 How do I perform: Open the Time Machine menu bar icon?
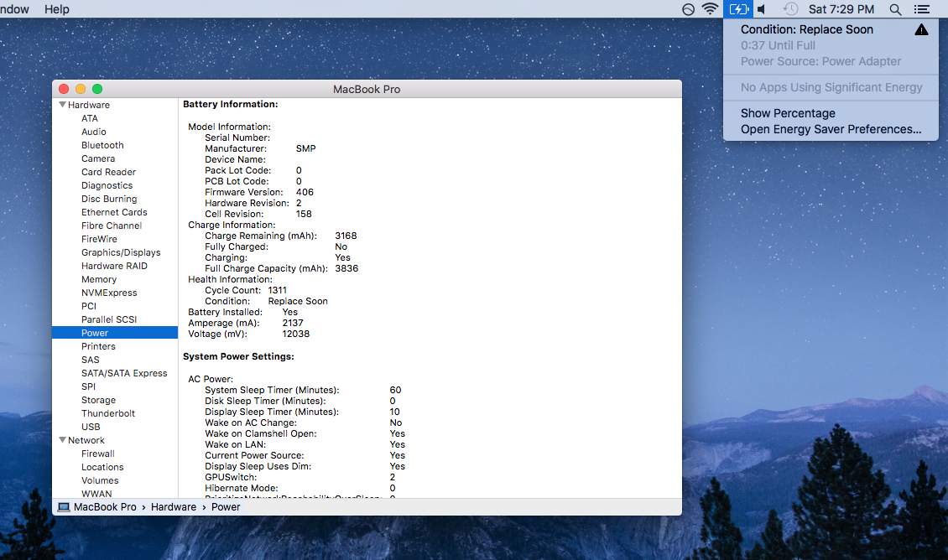tap(790, 9)
